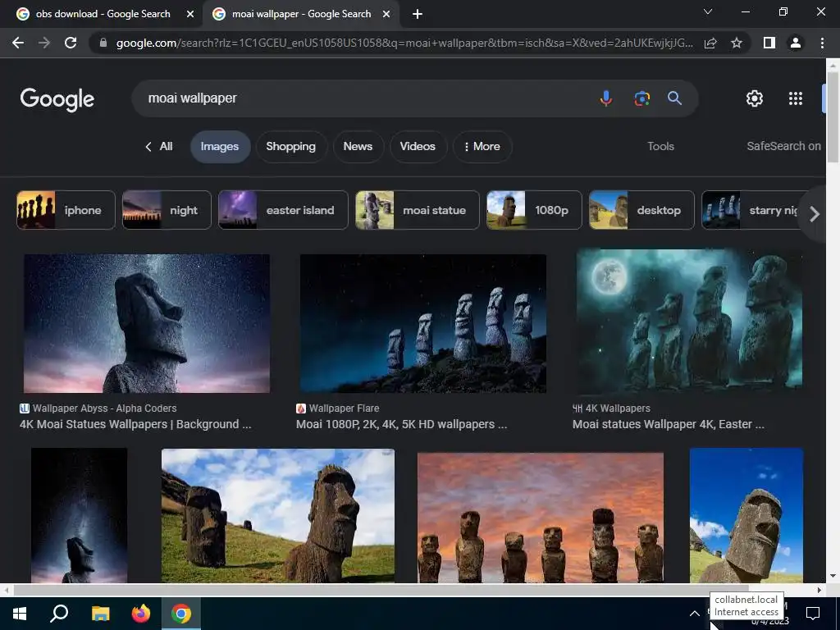The width and height of the screenshot is (840, 630).
Task: Open Google quick settings gear
Action: click(755, 98)
